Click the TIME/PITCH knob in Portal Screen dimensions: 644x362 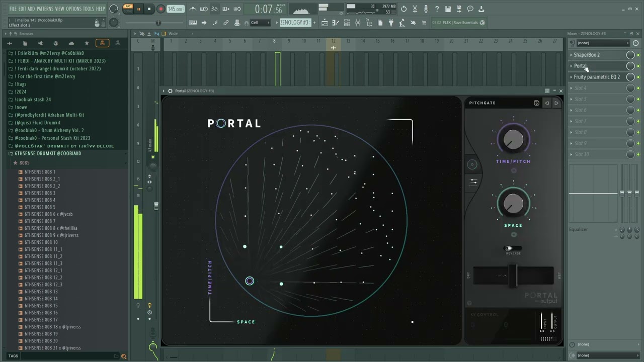click(513, 139)
